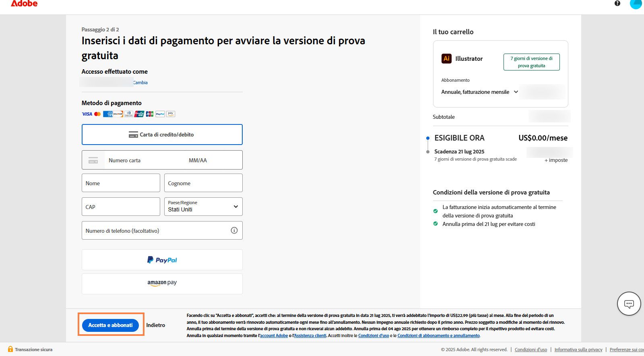The height and width of the screenshot is (356, 644).
Task: Click the Transazione sicura lock icon
Action: (x=10, y=349)
